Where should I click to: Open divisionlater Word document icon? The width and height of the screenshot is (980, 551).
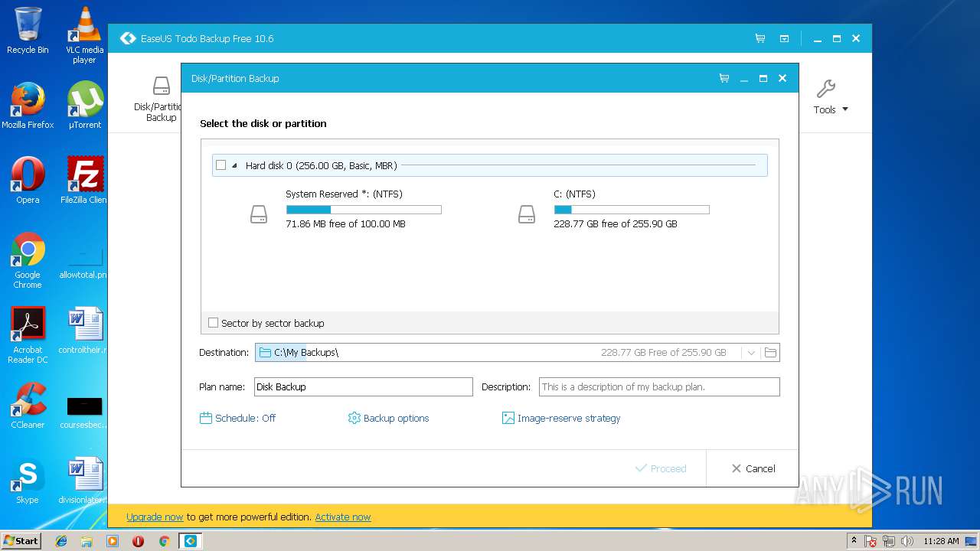84,481
